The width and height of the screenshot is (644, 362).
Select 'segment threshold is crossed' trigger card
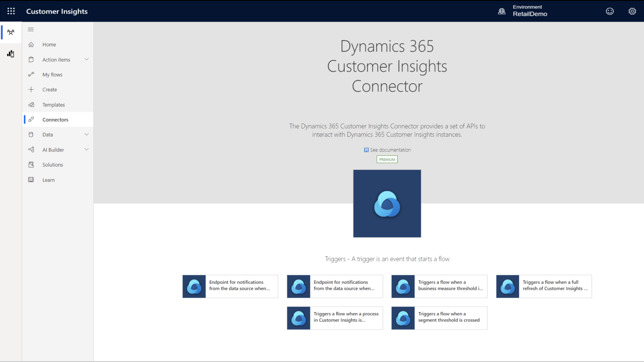point(439,318)
